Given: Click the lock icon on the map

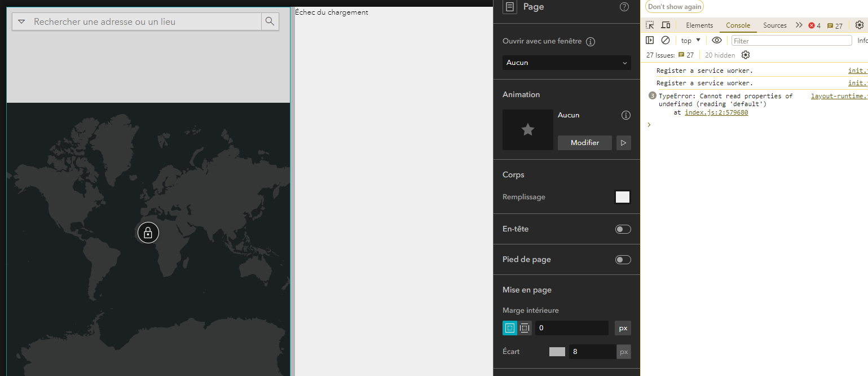Looking at the screenshot, I should [x=148, y=232].
